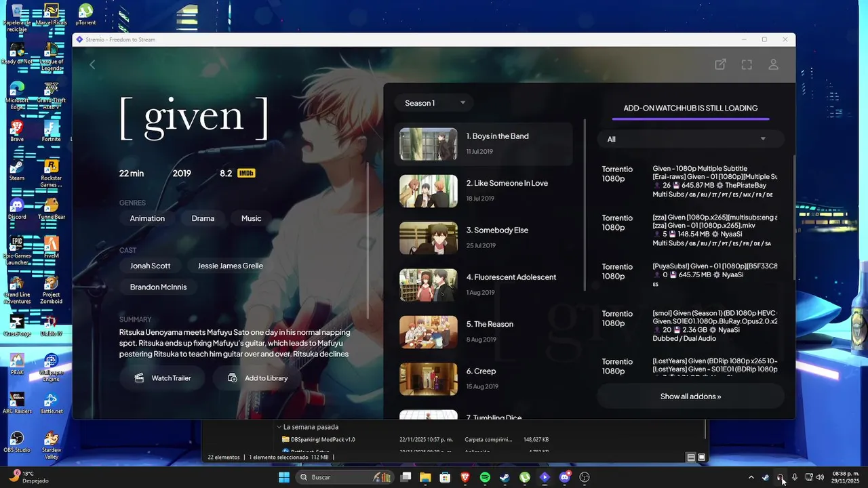Click the episode list scrollbar

585,205
